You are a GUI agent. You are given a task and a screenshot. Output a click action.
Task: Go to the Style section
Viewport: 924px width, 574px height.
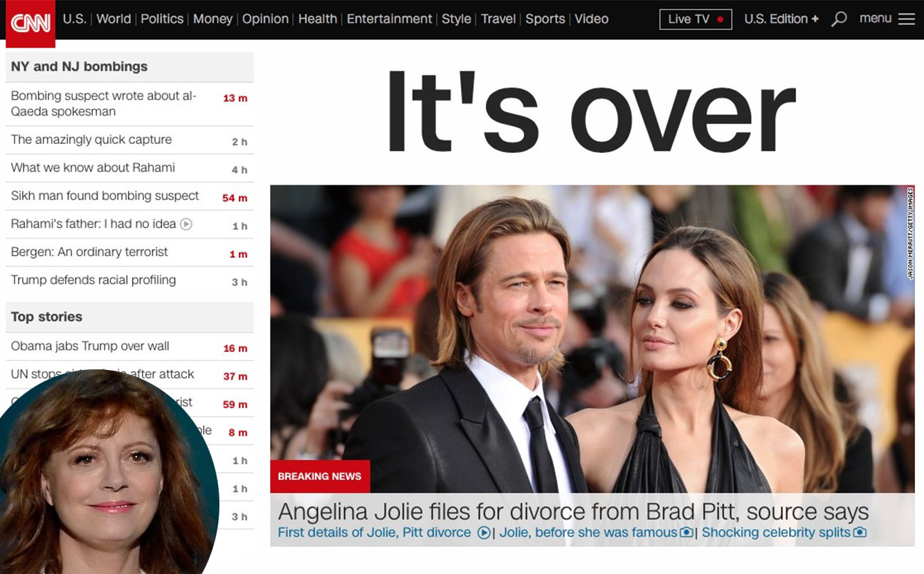point(456,19)
